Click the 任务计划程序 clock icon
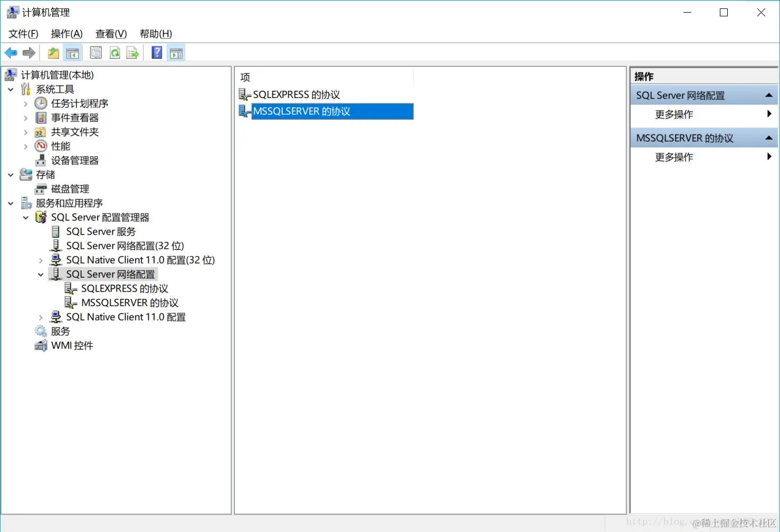 [x=41, y=103]
